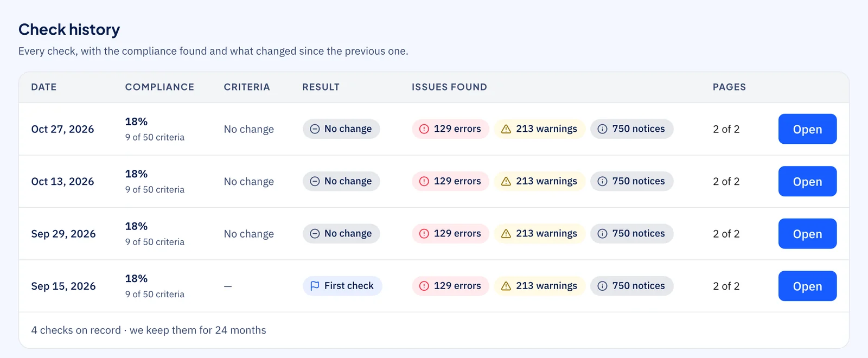Click criteria No change text in Sep 29 row
The width and height of the screenshot is (868, 358).
click(x=248, y=234)
